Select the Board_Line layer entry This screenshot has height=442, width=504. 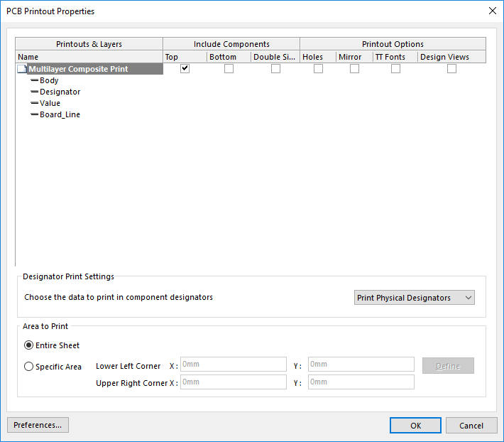click(60, 114)
